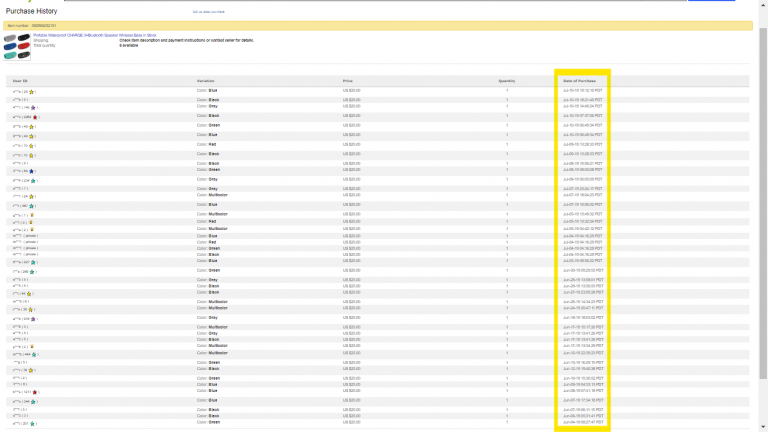Screen dimensions: 768x433
Task: Select the teal star beside feedback score 444
Action: pyautogui.click(x=36, y=354)
